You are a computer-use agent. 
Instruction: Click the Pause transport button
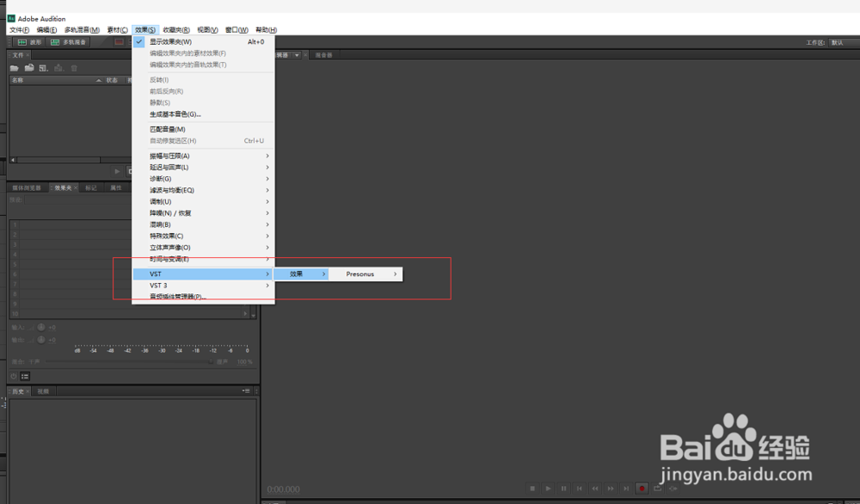coord(563,489)
